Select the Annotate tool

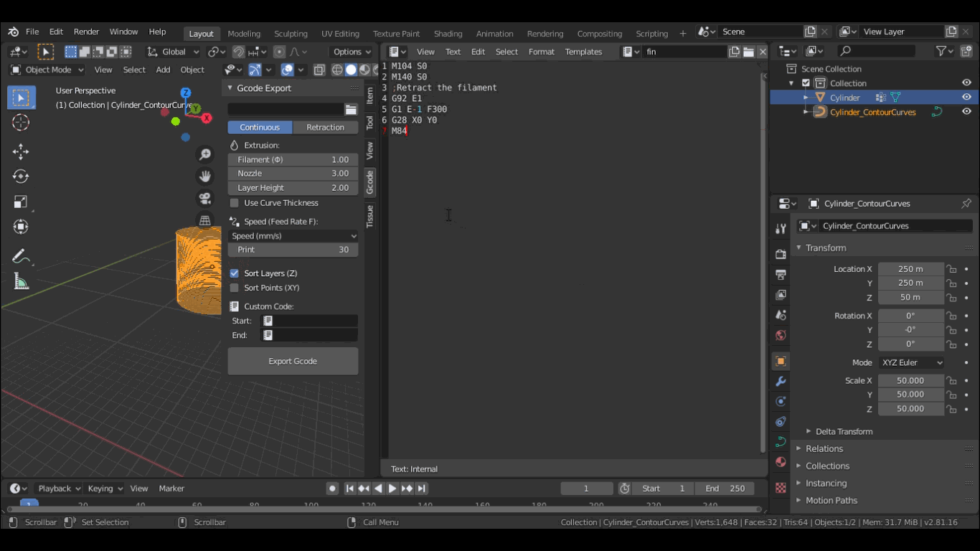(x=21, y=256)
